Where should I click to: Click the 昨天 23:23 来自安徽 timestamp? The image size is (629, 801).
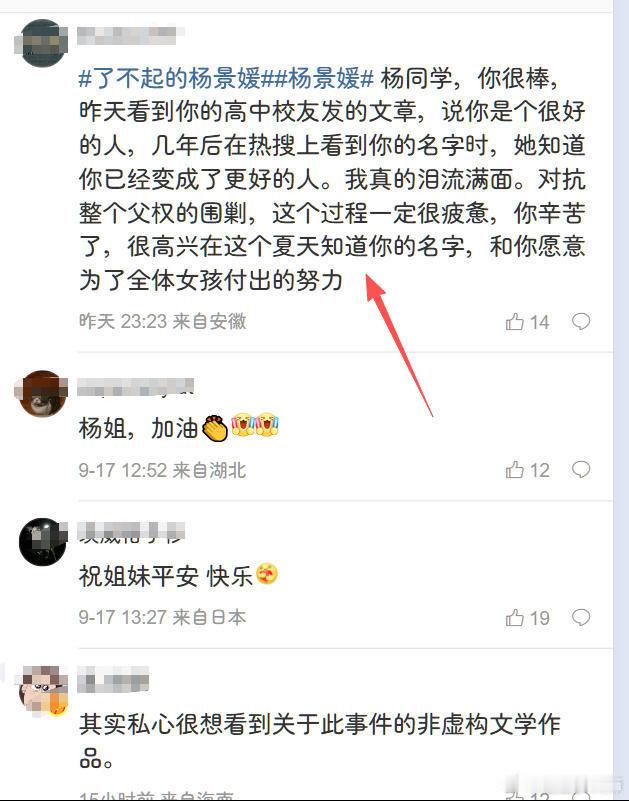point(162,321)
